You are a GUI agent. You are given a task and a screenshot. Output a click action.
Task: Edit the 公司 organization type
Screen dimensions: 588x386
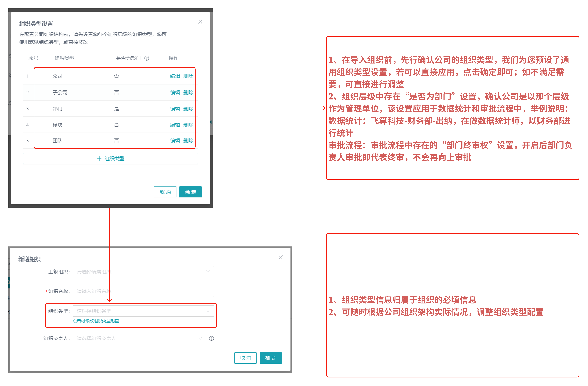tap(175, 76)
